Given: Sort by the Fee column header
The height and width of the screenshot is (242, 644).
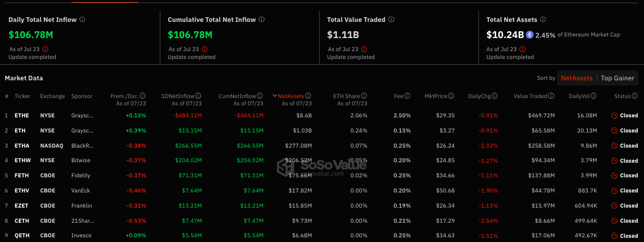Looking at the screenshot, I should (399, 96).
